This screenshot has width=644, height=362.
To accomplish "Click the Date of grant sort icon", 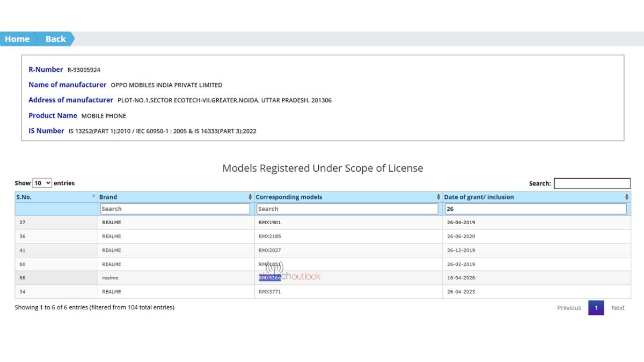I will [x=627, y=197].
